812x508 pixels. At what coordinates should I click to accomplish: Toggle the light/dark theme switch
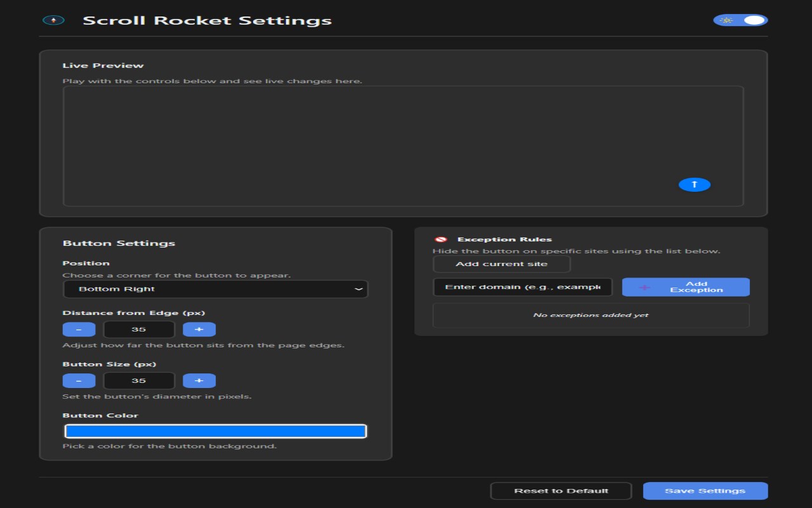point(740,20)
